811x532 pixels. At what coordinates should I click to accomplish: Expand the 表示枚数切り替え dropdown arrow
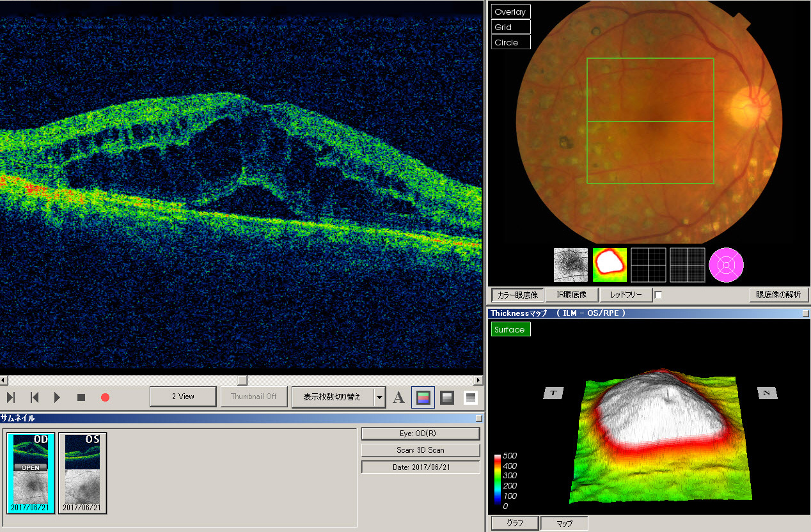(380, 397)
